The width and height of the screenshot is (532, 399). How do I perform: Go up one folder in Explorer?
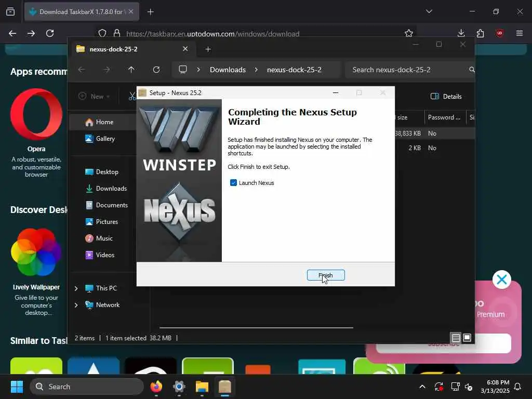point(131,70)
